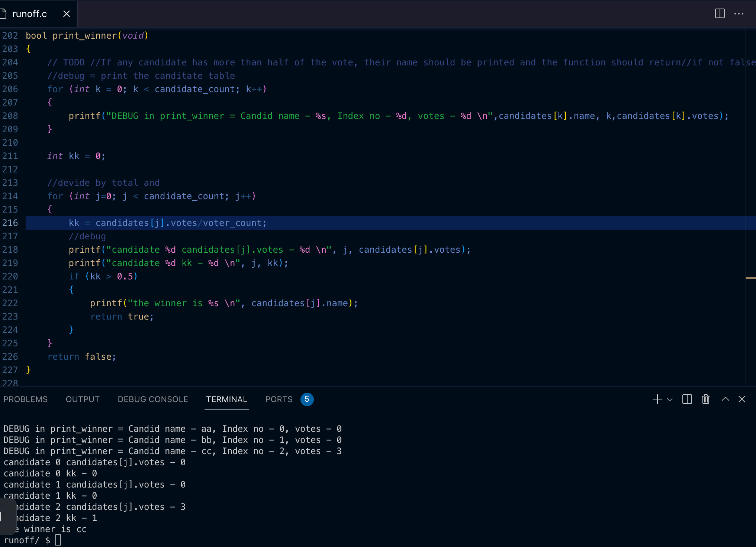
Task: Switch to the PROBLEMS tab
Action: pos(26,399)
